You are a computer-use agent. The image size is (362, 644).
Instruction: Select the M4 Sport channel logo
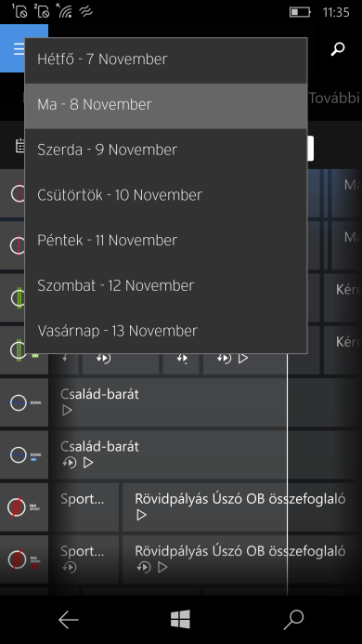pos(24,507)
